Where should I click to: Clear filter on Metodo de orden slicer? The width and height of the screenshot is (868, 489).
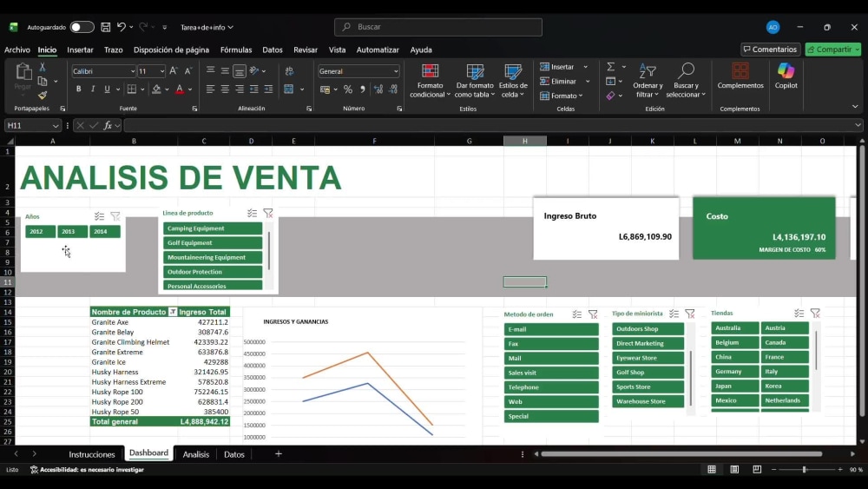pyautogui.click(x=593, y=314)
